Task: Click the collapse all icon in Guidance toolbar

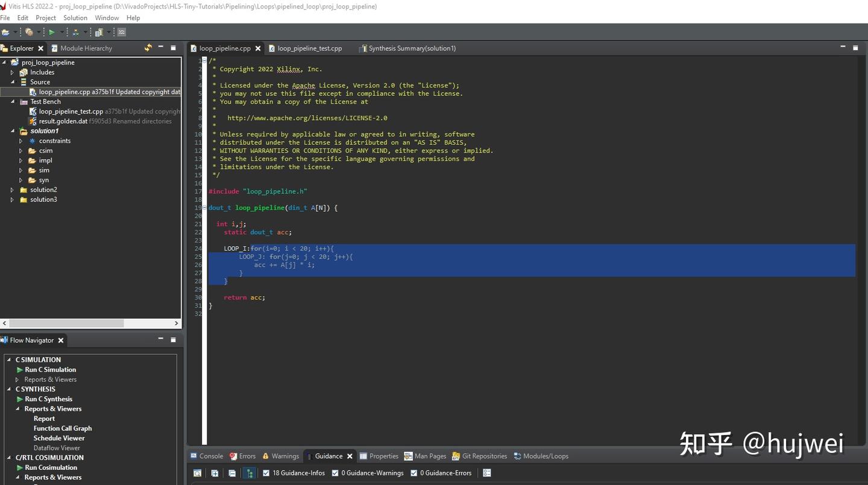Action: (x=232, y=473)
